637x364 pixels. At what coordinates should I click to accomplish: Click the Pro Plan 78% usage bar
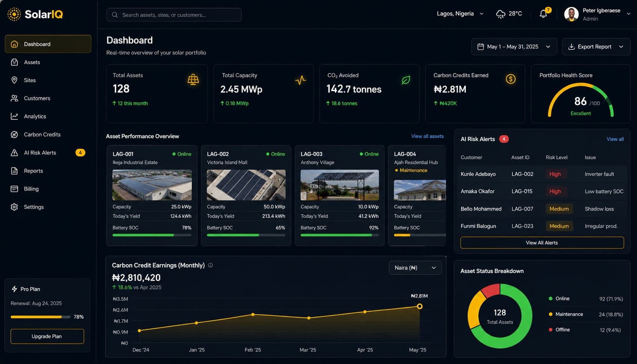[x=40, y=317]
